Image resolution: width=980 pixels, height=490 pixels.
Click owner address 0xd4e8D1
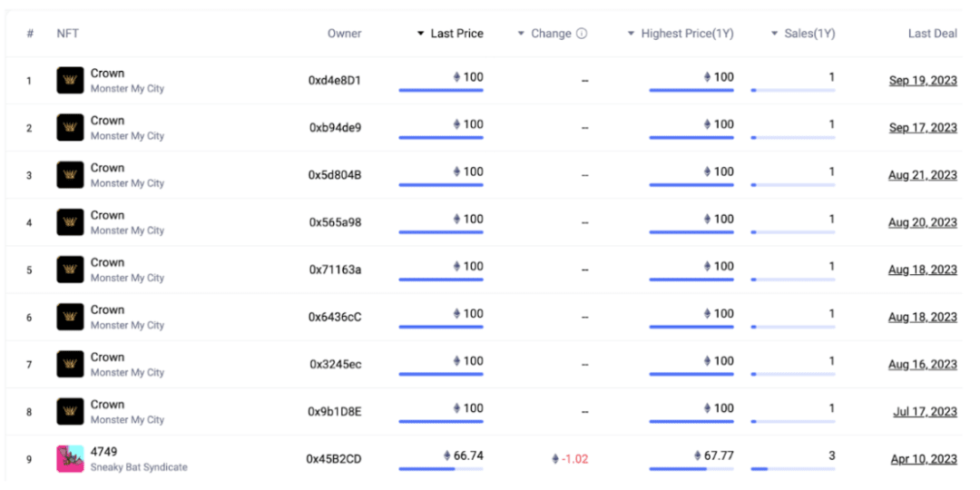click(x=335, y=81)
